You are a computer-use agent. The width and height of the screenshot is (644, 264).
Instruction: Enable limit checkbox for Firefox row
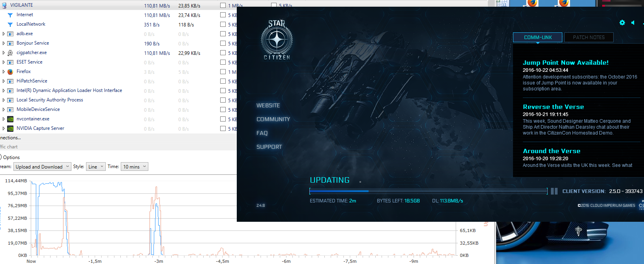click(x=223, y=72)
